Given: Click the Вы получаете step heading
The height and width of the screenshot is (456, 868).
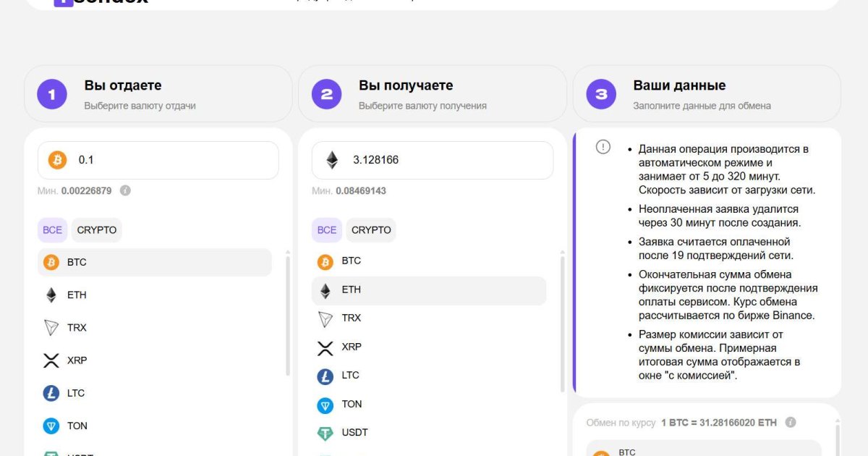Looking at the screenshot, I should coord(406,85).
